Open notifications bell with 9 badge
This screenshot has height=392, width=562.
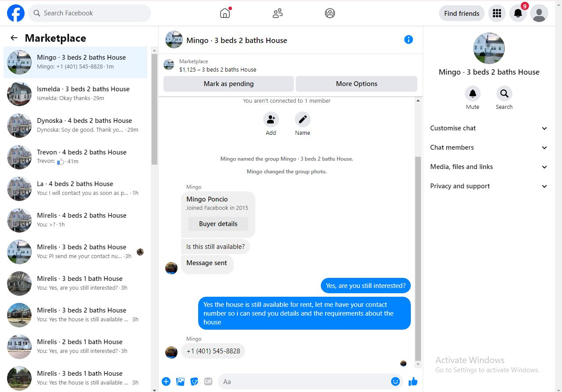click(518, 13)
